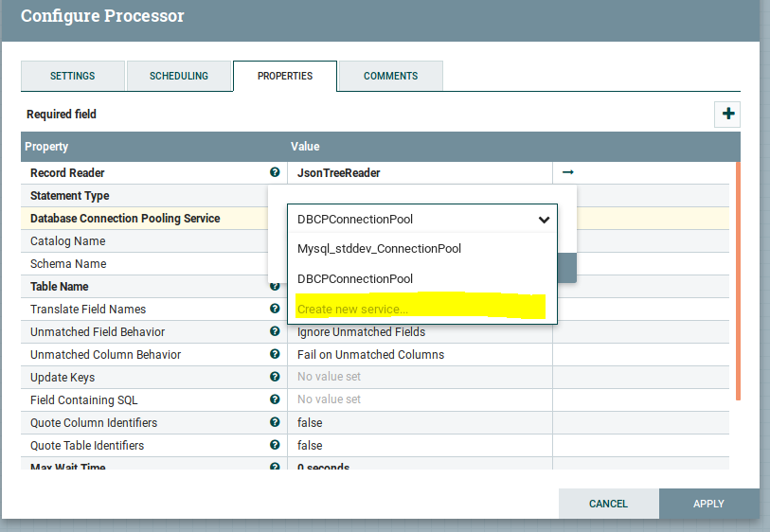
Task: Click the arrow icon beside JsonTreeReader
Action: pyautogui.click(x=567, y=172)
